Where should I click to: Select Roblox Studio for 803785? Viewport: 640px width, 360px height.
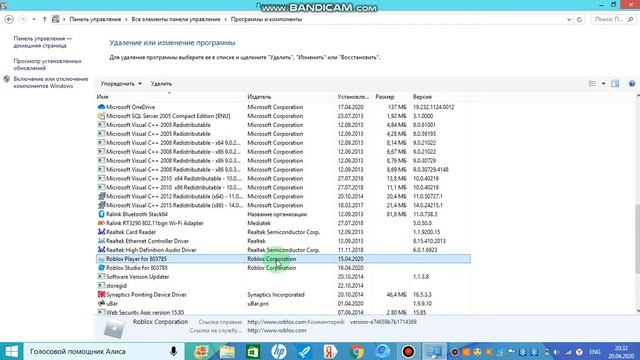[x=283, y=268]
